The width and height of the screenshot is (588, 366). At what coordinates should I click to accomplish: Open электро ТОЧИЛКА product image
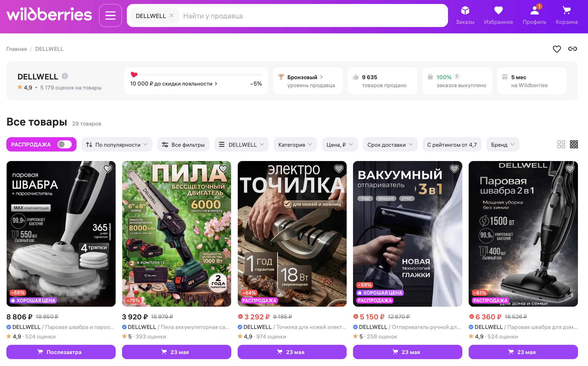coord(292,234)
